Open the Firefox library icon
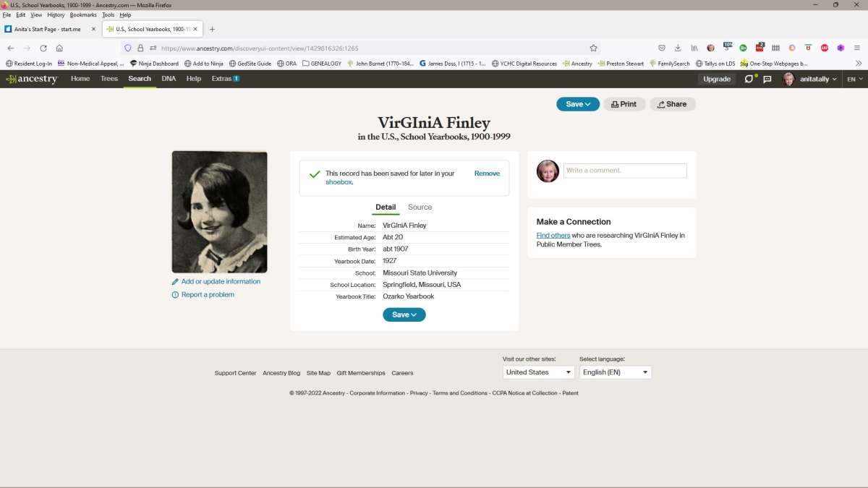Screen dimensions: 868x488 [x=694, y=48]
